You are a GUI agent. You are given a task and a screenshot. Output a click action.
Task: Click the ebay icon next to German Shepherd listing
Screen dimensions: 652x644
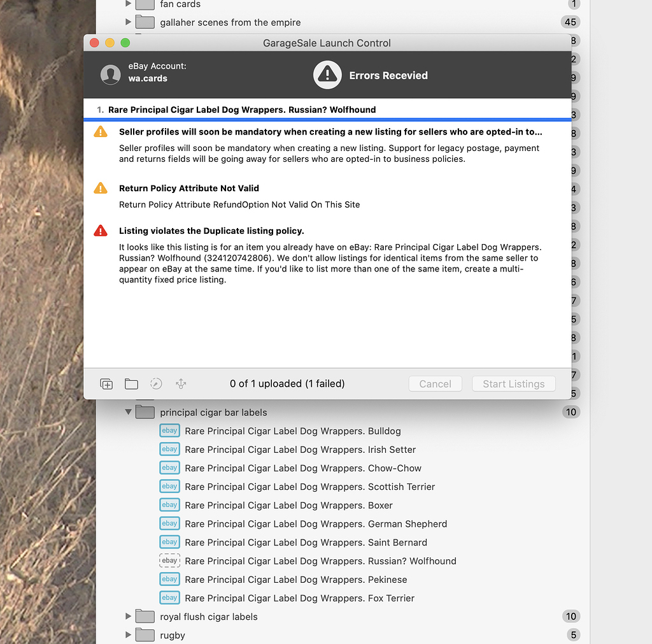tap(169, 524)
